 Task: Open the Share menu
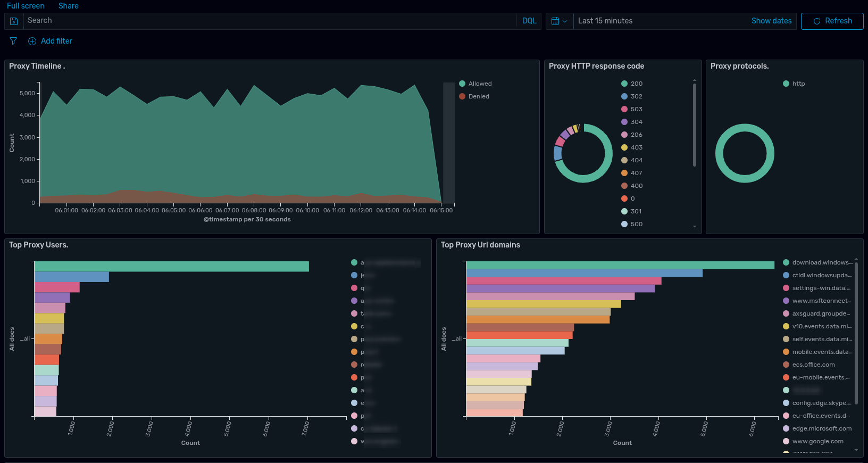(x=69, y=6)
